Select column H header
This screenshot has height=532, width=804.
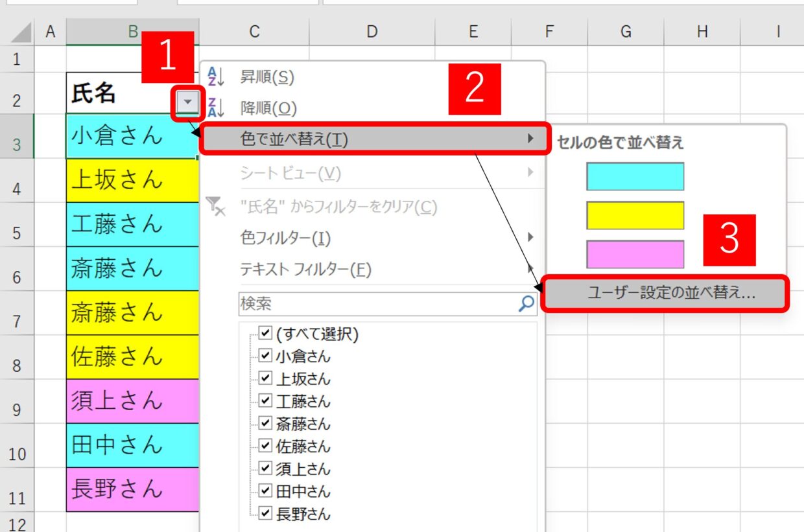click(x=702, y=31)
